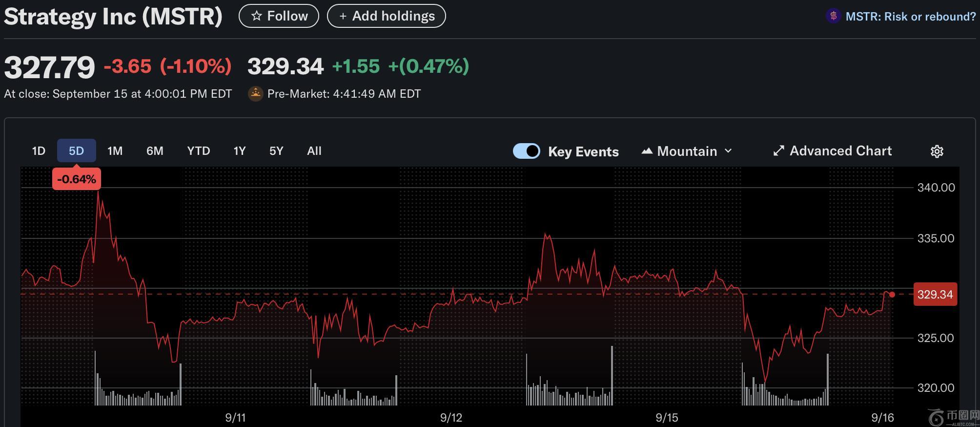Switch chart to 6M range

(155, 151)
